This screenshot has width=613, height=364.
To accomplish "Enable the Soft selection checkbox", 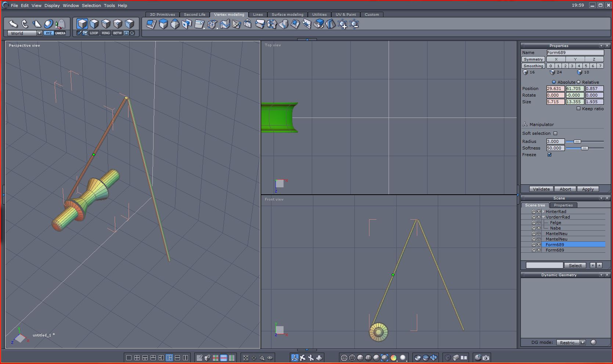I will click(555, 133).
